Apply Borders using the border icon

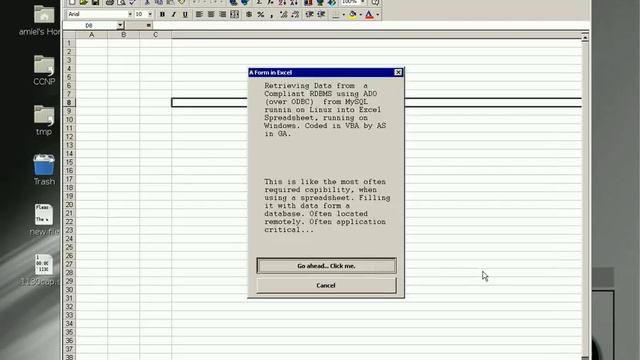click(335, 15)
